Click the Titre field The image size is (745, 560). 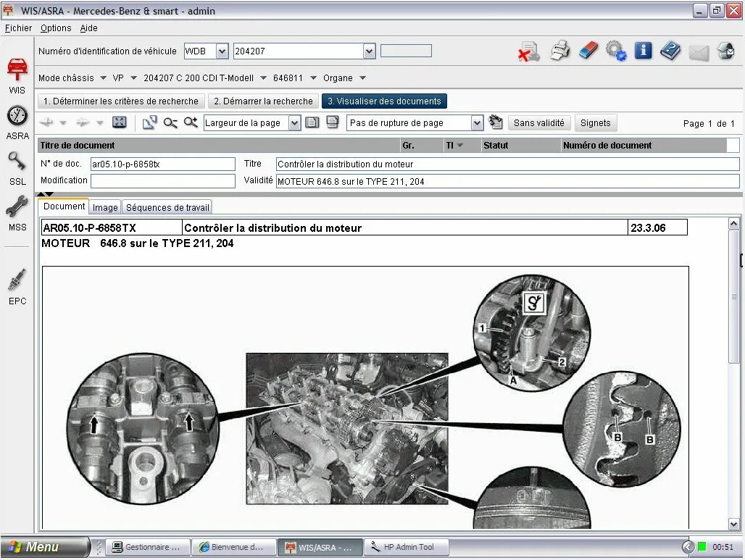pyautogui.click(x=507, y=164)
